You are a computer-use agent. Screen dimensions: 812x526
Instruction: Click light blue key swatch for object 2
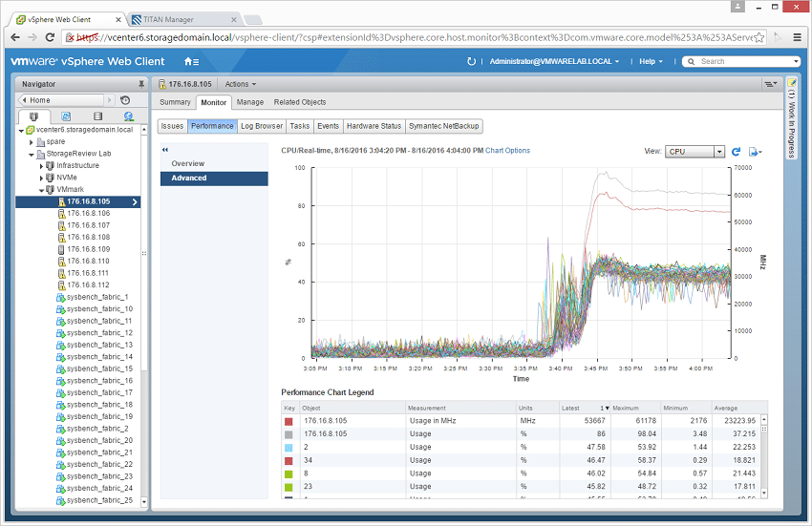click(288, 448)
